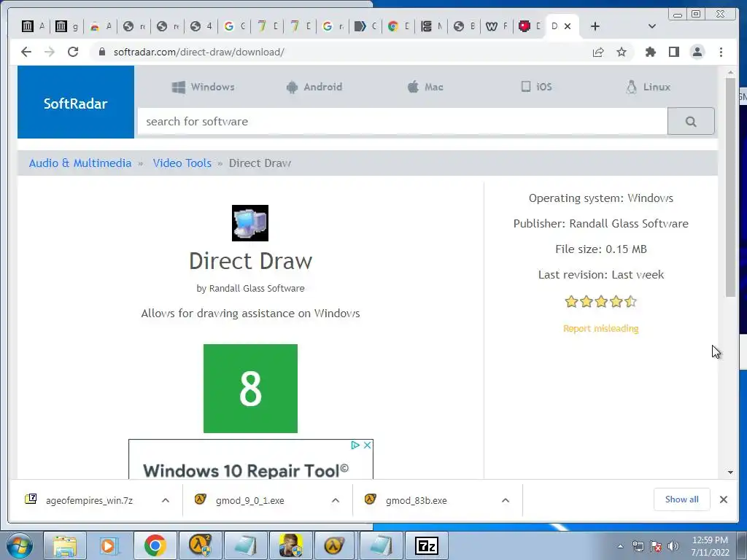Close the Windows 10 Repair Tool ad
This screenshot has width=747, height=560.
[x=368, y=446]
